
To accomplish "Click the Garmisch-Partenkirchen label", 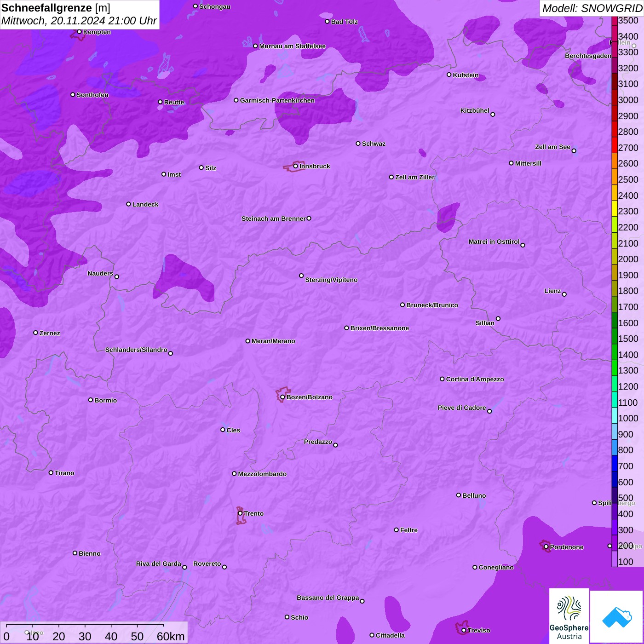I will click(x=277, y=100).
